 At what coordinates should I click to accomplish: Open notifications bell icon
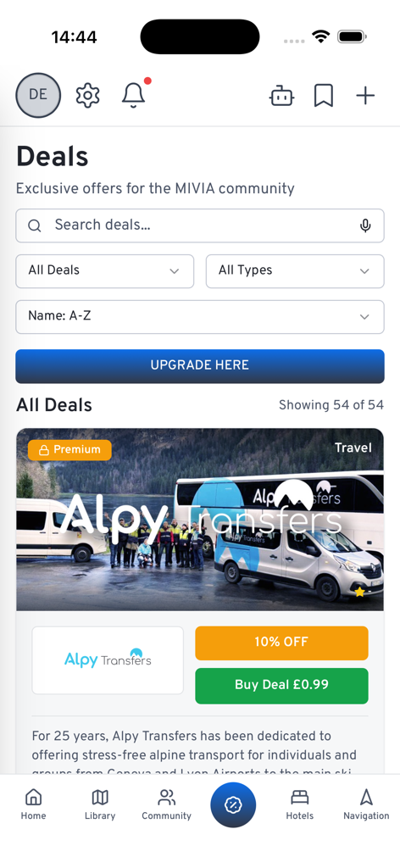[133, 95]
